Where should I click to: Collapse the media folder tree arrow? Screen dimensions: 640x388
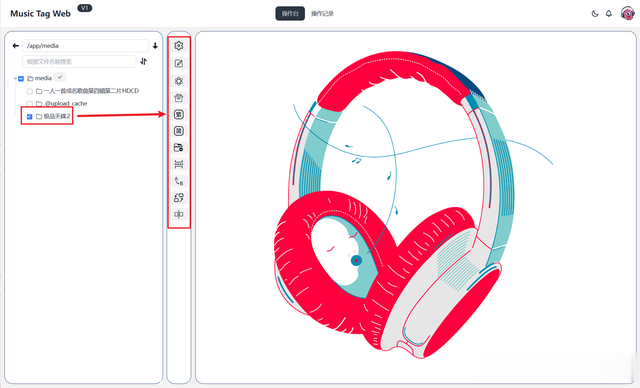15,78
